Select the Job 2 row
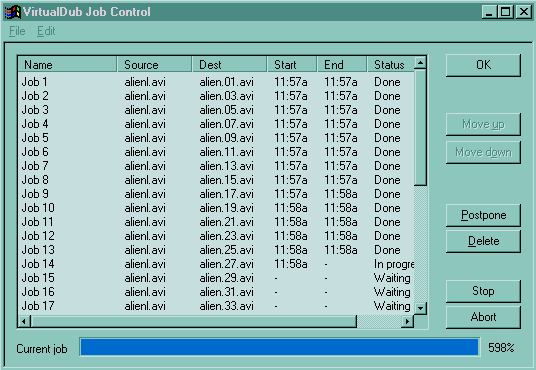The image size is (536, 370). 216,96
